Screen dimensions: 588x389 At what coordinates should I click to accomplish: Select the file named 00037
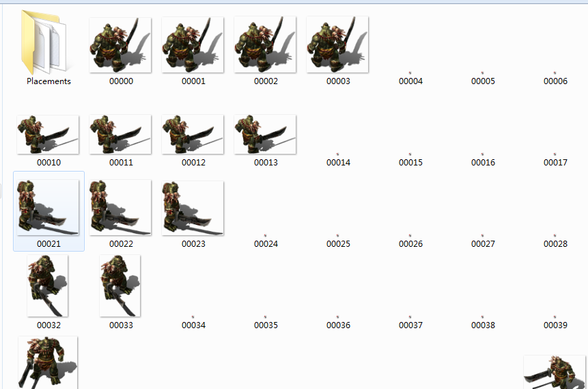point(410,325)
